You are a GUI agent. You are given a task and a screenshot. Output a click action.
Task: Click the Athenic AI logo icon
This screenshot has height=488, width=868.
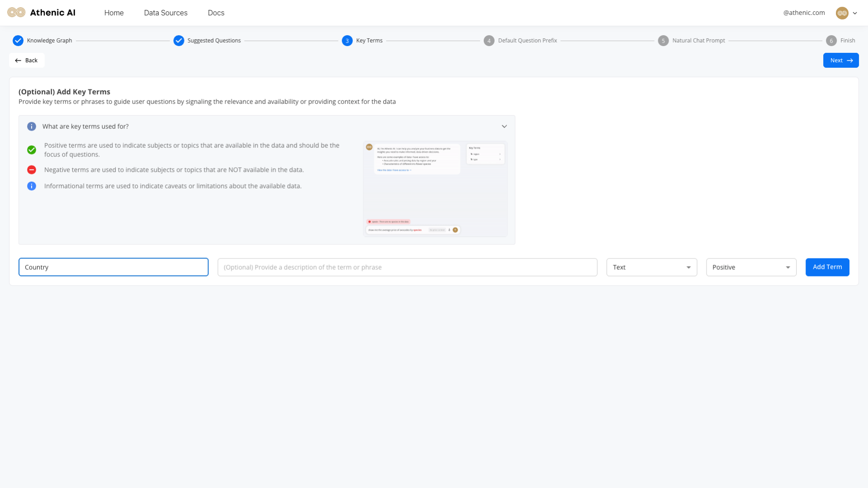click(16, 13)
